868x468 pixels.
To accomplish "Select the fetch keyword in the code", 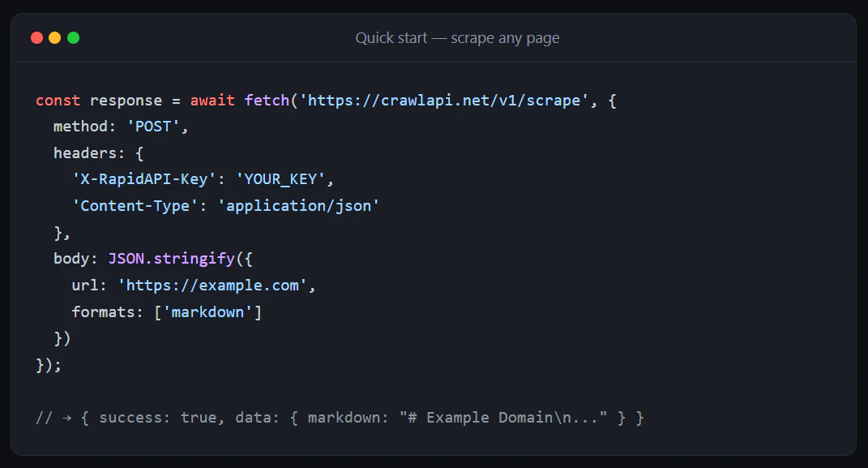I will (x=267, y=100).
